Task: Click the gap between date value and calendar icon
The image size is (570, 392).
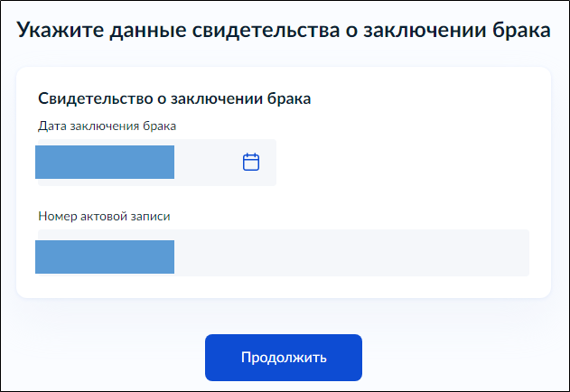Action: pos(208,163)
